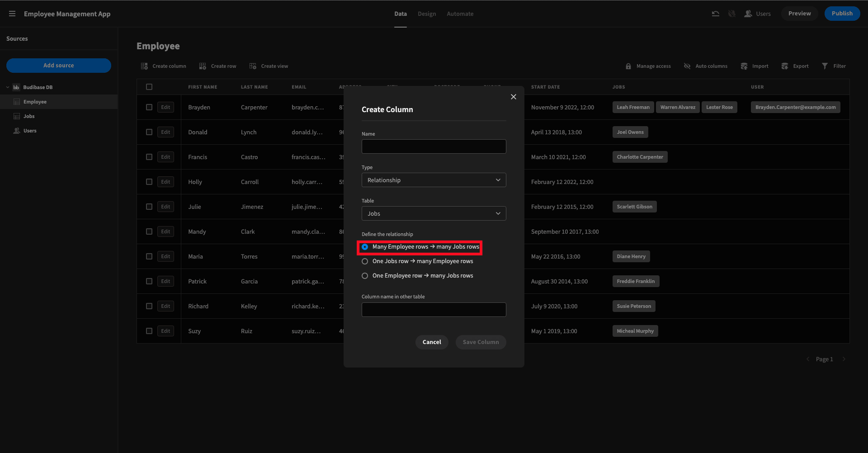This screenshot has width=868, height=453.
Task: Click the Users icon in sidebar
Action: [x=17, y=131]
